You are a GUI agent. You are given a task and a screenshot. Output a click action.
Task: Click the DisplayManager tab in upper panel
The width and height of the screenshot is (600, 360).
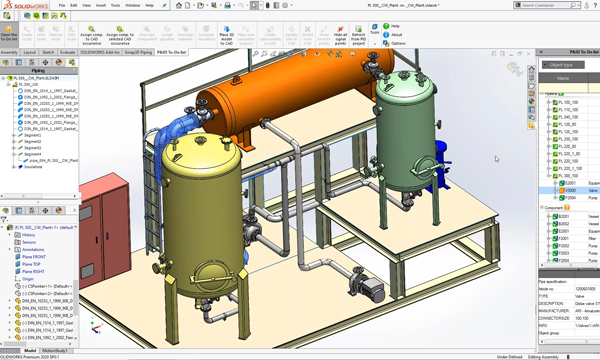(59, 62)
